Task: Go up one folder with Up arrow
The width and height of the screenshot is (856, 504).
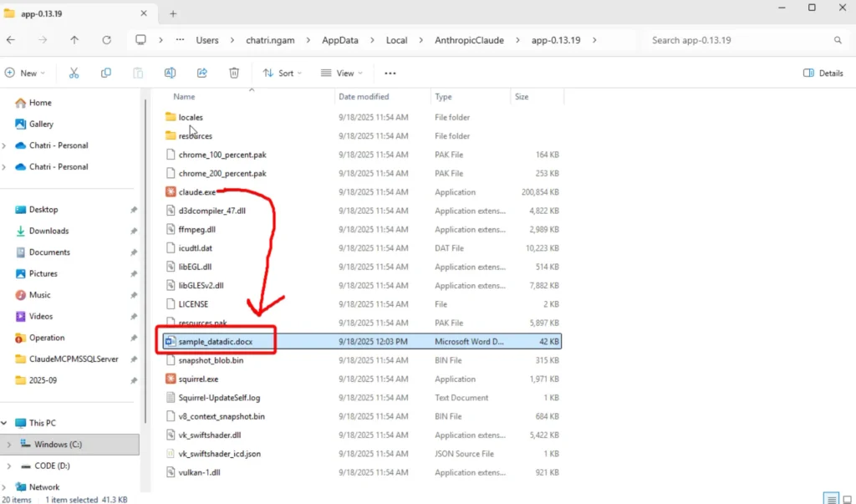Action: 74,40
